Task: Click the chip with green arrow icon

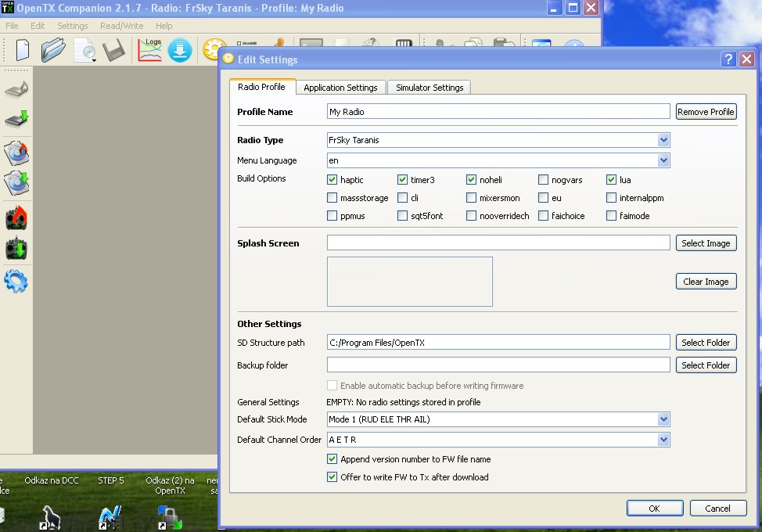Action: 16,120
